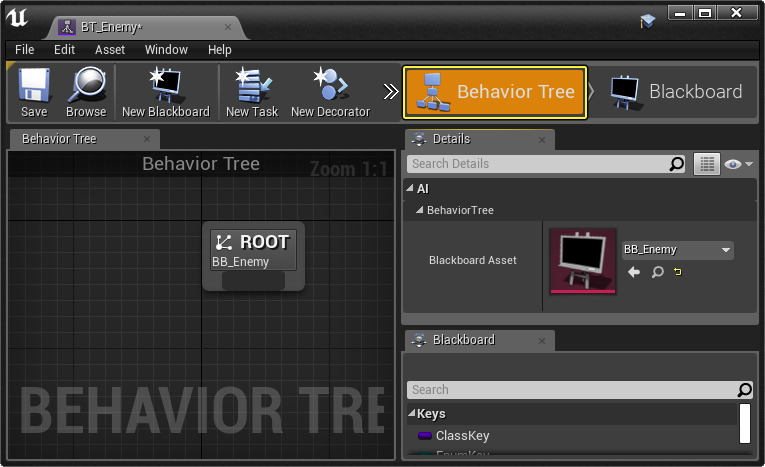Maximize the editor window
765x467 pixels.
click(705, 13)
